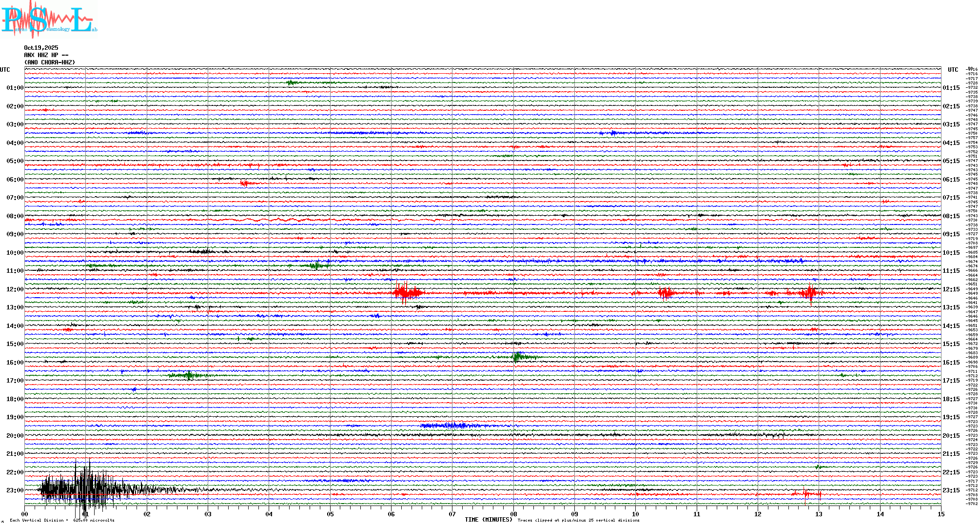Click the TIME (MINUTES) axis title

click(488, 520)
